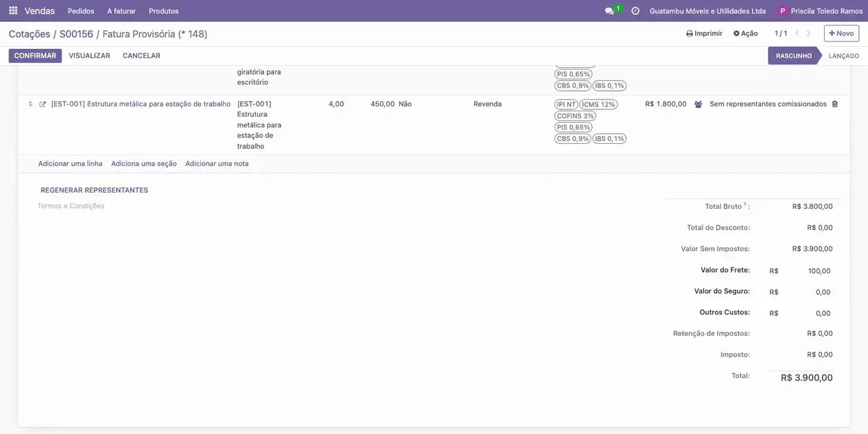Screen dimensions: 868x434
Task: Click the Visualizar button
Action: (x=90, y=56)
